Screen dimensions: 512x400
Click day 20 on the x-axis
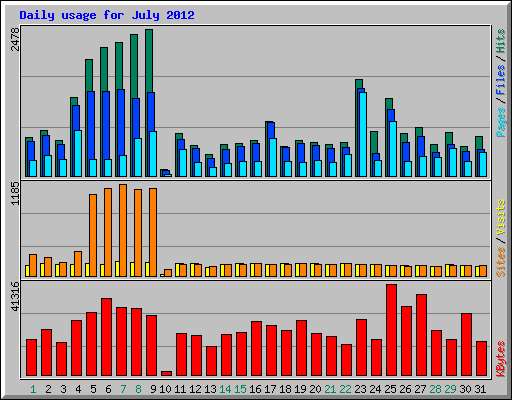coord(315,389)
